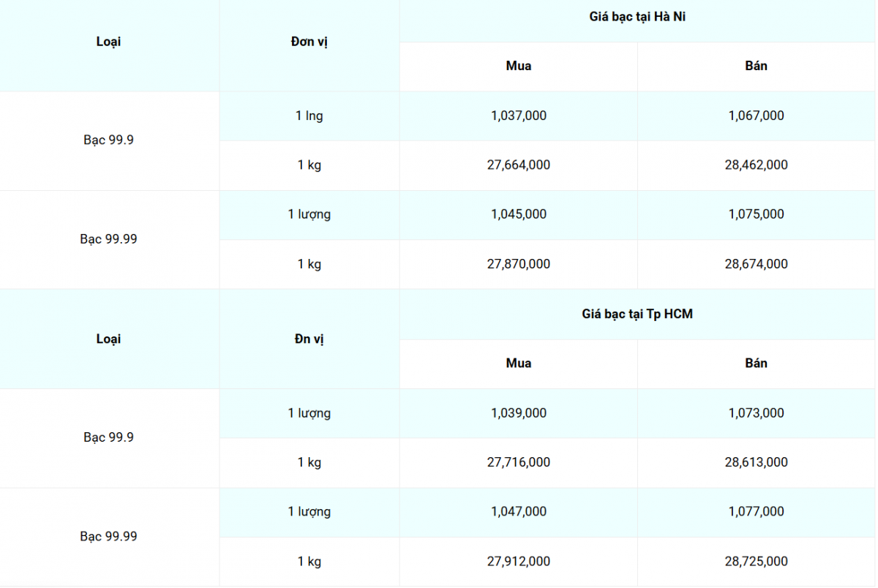Viewport: 878px width, 588px height.
Task: Click the cell showing 28,674,000
Action: tap(756, 264)
